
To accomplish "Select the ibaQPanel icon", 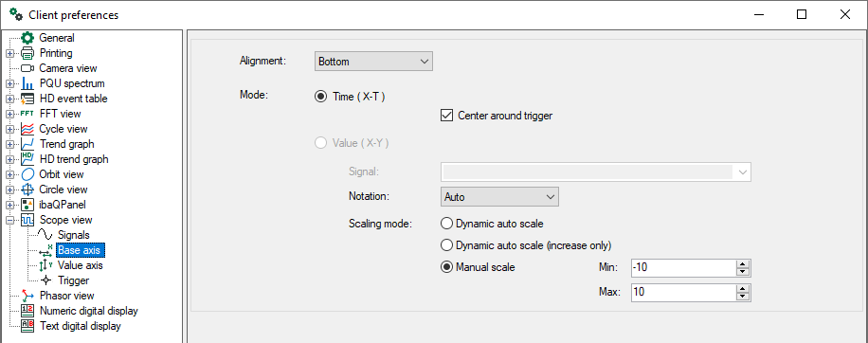I will click(27, 205).
